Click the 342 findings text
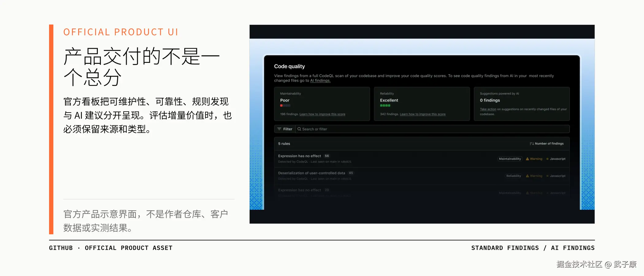This screenshot has height=276, width=644. [389, 114]
